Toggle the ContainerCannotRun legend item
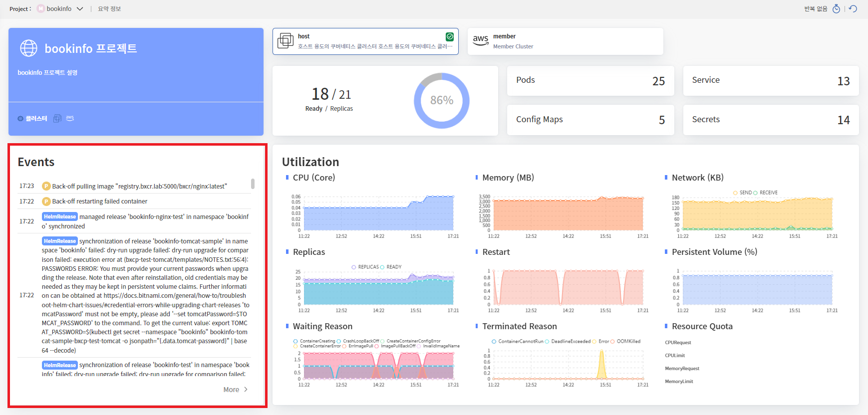 tap(518, 342)
